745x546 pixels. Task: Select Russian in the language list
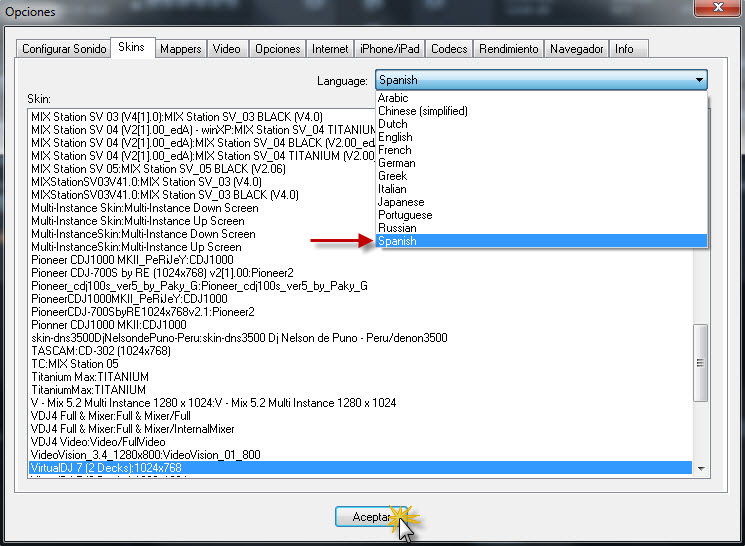click(541, 228)
